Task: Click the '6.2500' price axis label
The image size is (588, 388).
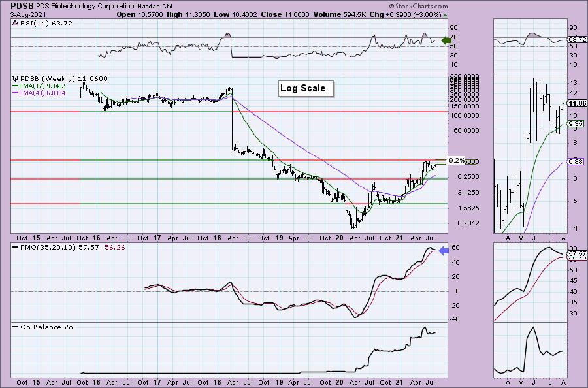Action: (467, 177)
